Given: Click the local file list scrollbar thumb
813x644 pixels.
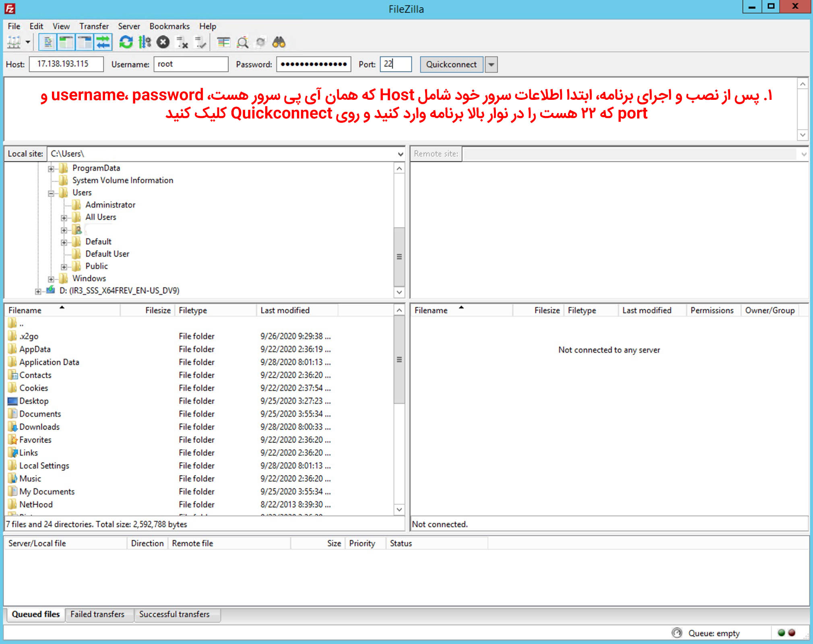Looking at the screenshot, I should click(x=399, y=360).
